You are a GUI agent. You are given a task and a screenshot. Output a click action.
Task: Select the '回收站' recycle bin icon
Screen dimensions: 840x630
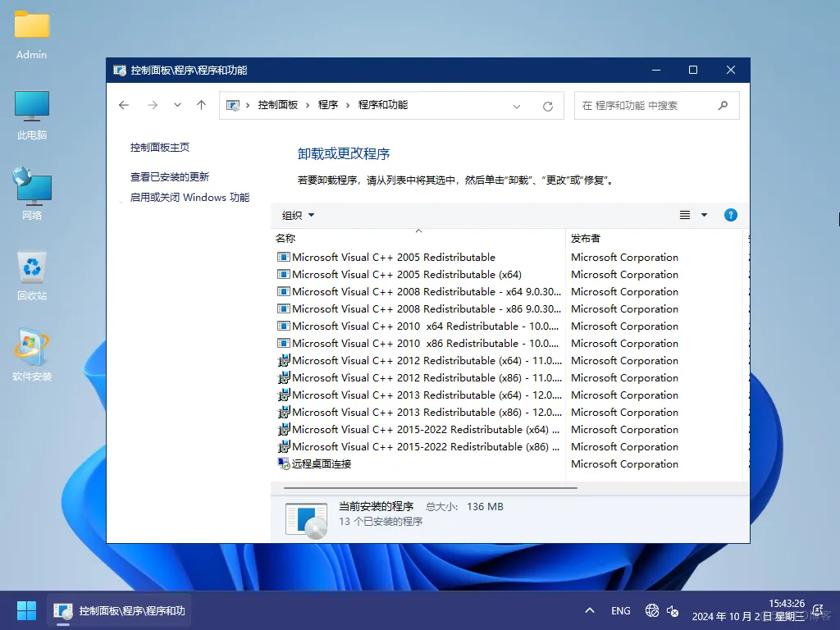32,276
